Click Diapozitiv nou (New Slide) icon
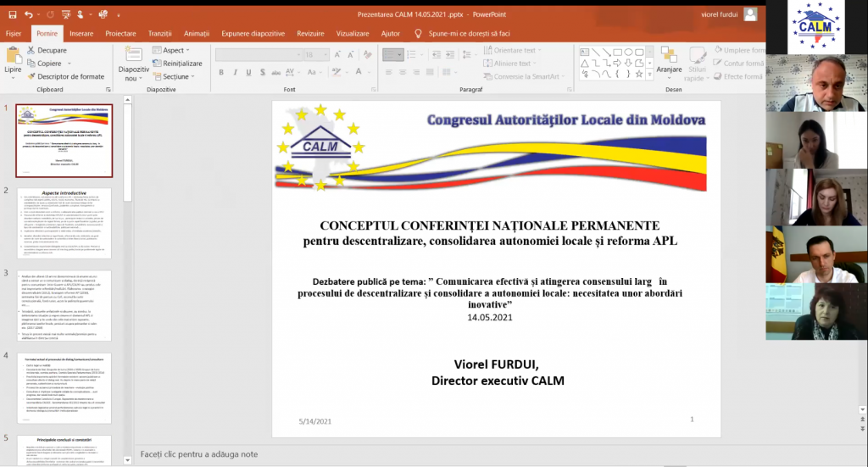868x467 pixels. (133, 55)
